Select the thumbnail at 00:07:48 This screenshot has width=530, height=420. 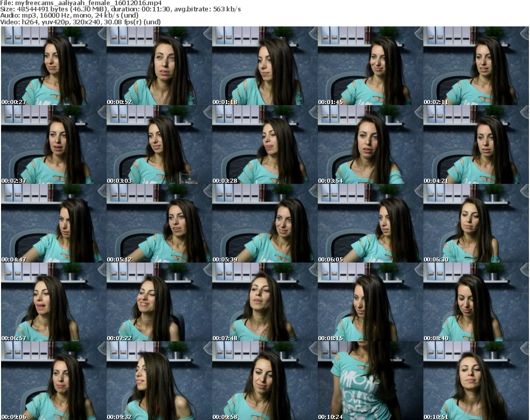click(264, 302)
